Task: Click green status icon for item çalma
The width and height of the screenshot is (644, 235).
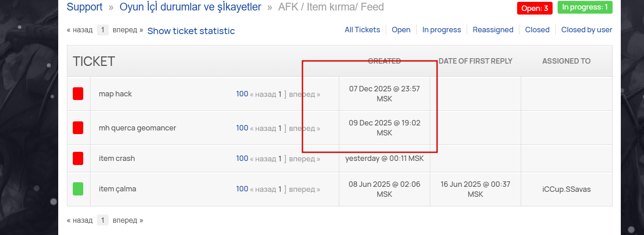Action: click(78, 189)
